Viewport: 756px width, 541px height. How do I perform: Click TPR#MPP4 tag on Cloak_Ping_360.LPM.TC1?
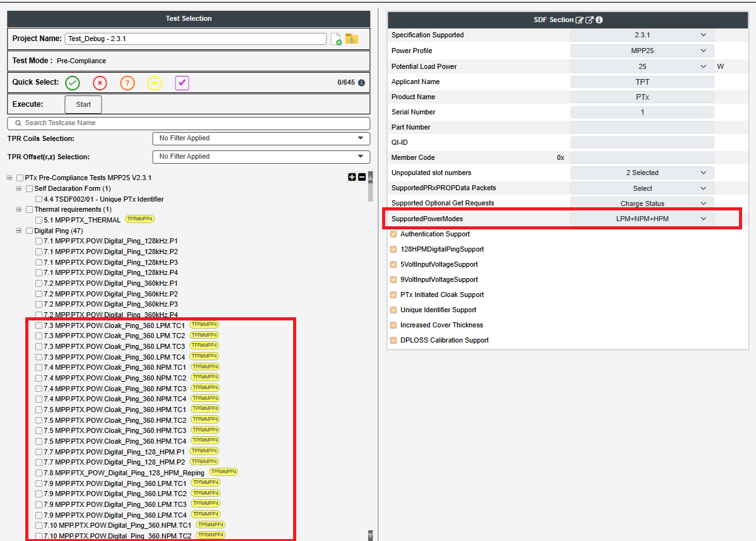point(205,325)
